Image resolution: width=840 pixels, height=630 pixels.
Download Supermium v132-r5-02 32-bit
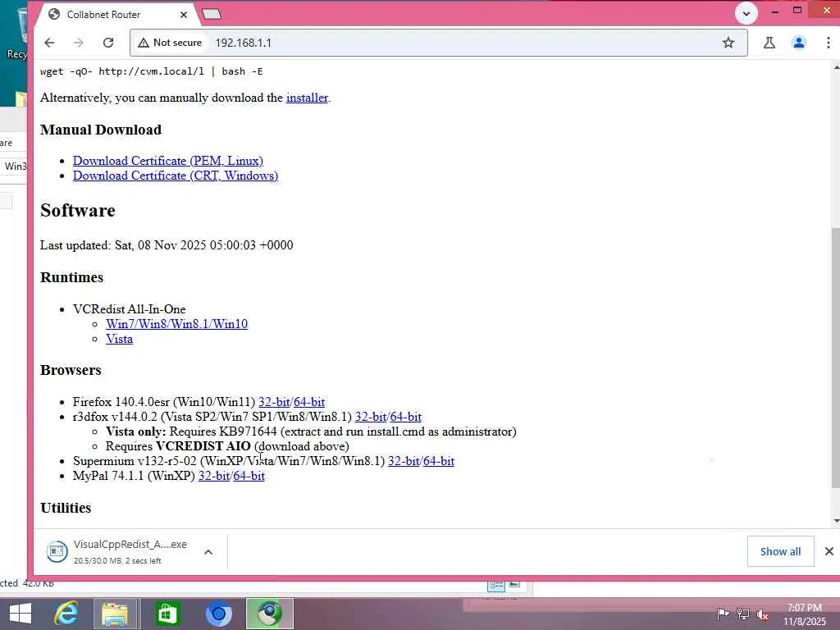[x=404, y=461]
